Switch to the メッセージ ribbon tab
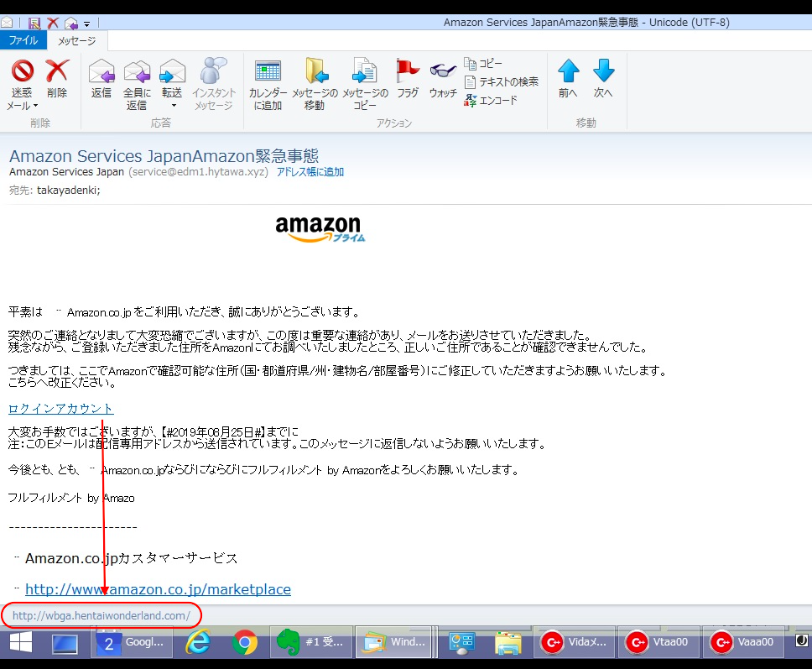Viewport: 812px width, 669px height. click(76, 40)
